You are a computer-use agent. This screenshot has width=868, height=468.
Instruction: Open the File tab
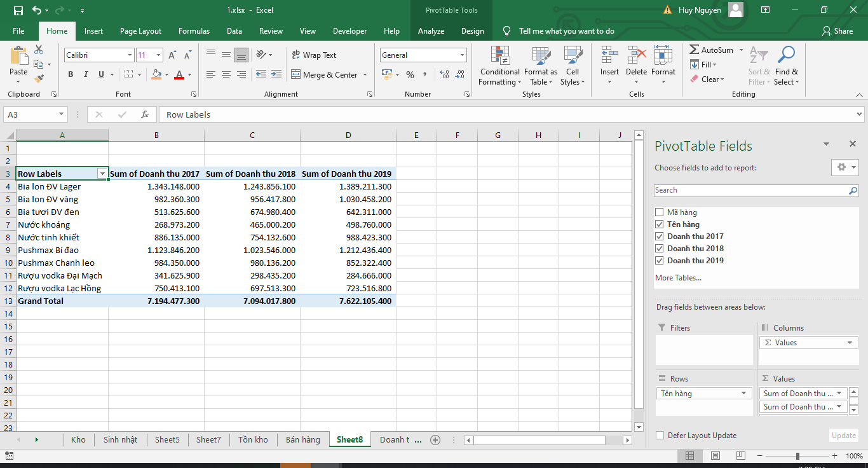coord(18,31)
